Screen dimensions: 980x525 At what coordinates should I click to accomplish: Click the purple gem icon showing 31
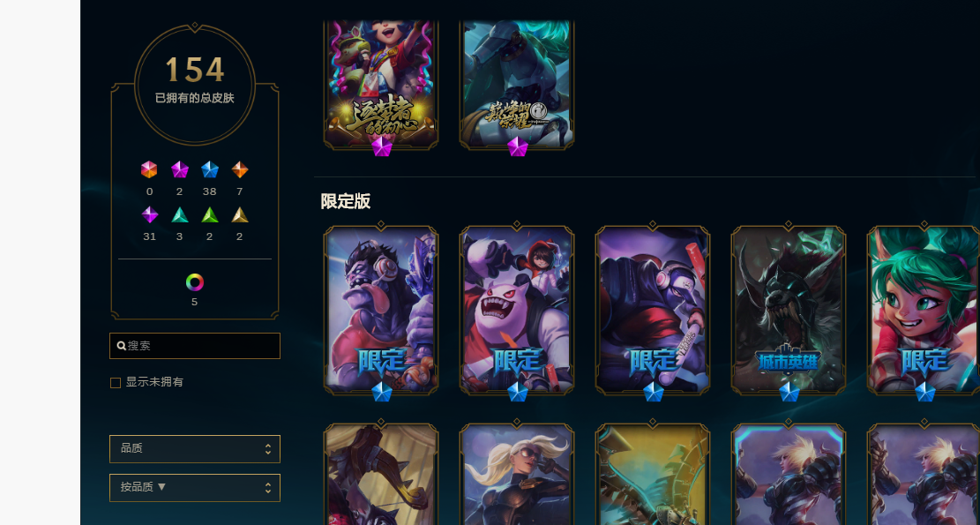(149, 215)
